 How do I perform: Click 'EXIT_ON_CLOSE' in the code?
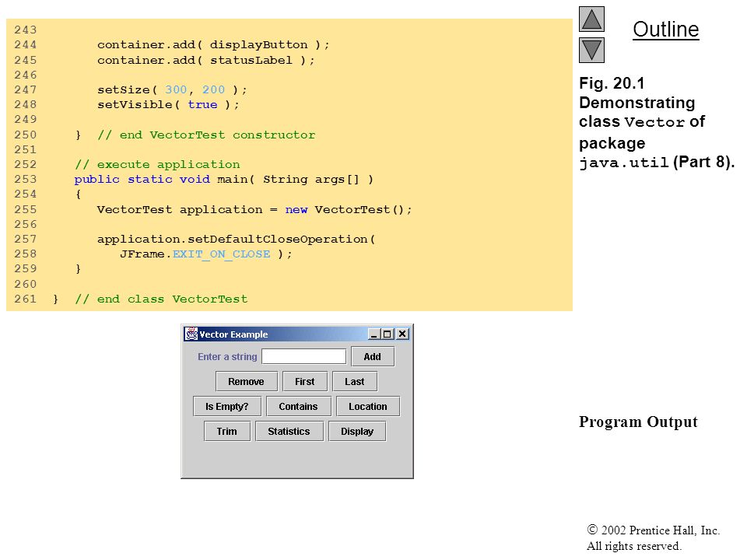[x=221, y=254]
